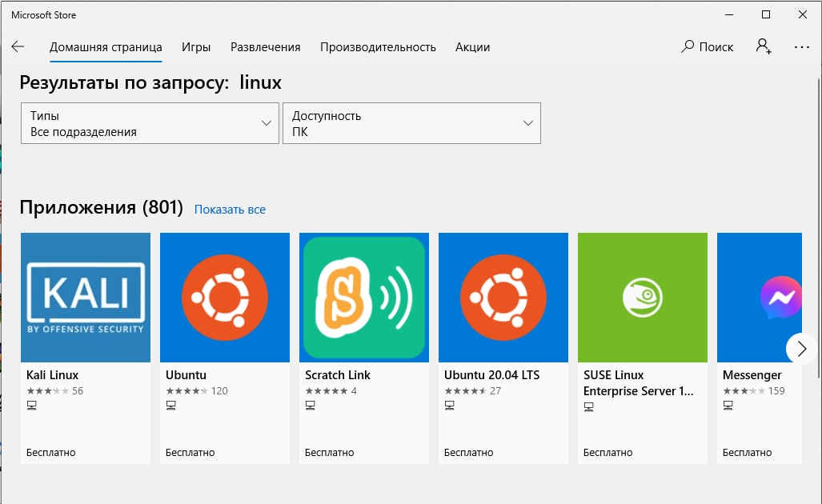Click the Поиск text label
The width and height of the screenshot is (822, 504).
click(x=716, y=47)
